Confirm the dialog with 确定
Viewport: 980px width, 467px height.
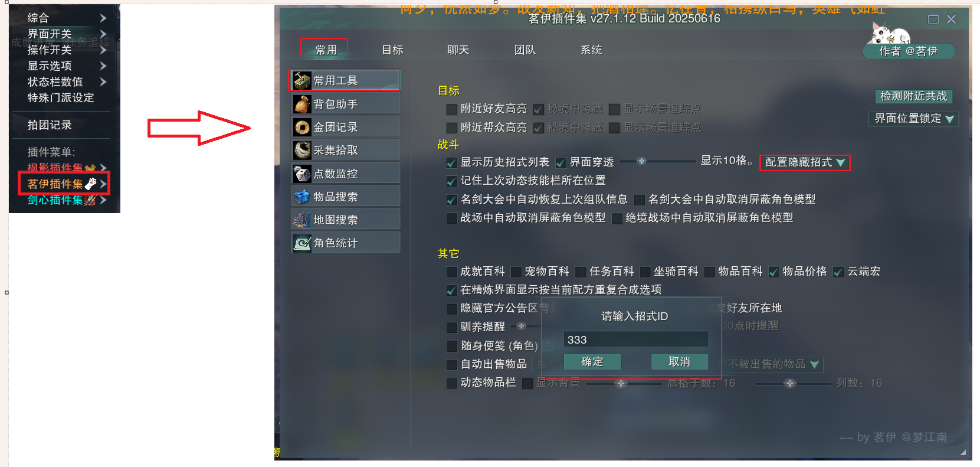[x=592, y=361]
